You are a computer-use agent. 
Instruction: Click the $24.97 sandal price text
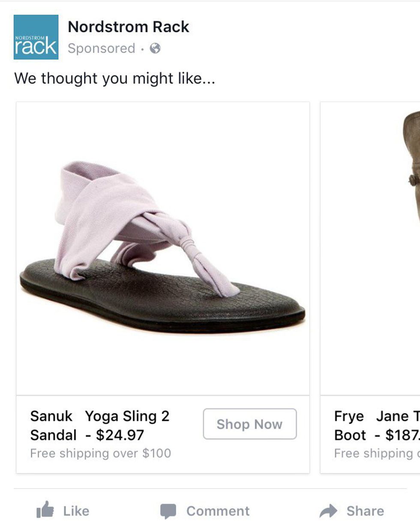120,435
